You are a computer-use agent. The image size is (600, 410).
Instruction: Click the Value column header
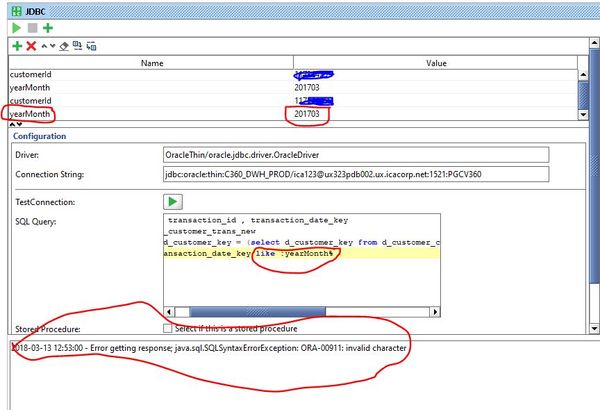(x=435, y=62)
